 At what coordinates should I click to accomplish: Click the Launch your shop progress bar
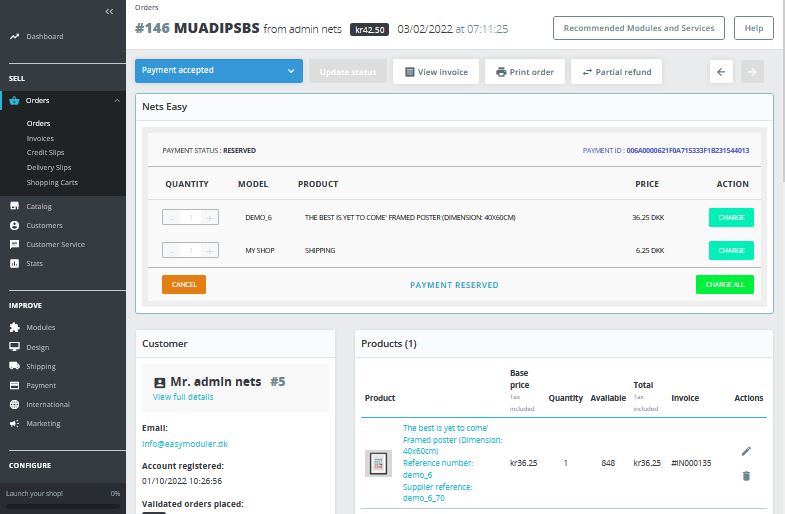click(x=63, y=506)
